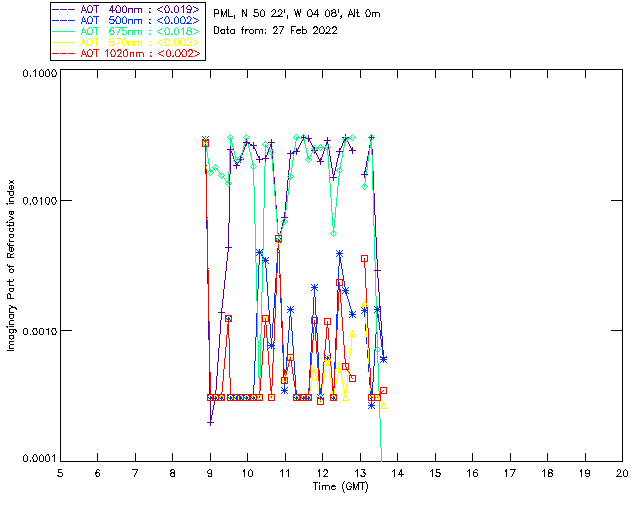The height and width of the screenshot is (512, 640).
Task: Click the x-axis tick label 20
Action: click(x=621, y=473)
